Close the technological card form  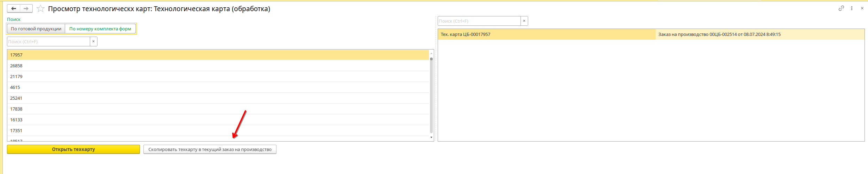tap(862, 8)
